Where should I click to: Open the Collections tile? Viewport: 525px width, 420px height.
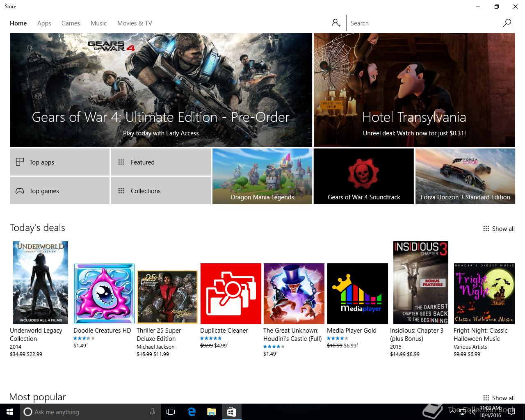pyautogui.click(x=161, y=191)
